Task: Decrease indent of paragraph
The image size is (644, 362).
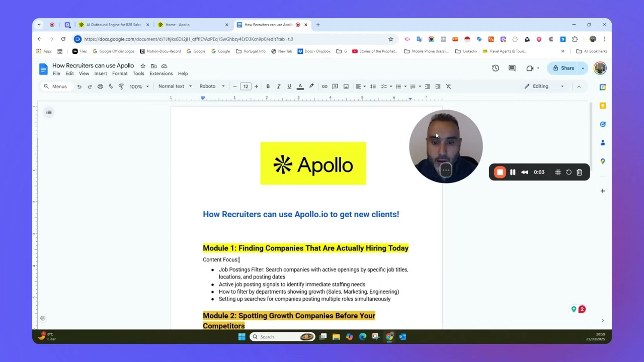Action: click(x=427, y=86)
